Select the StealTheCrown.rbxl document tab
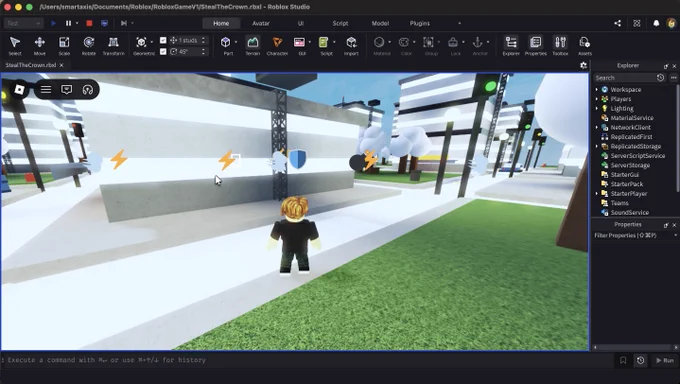 (31, 65)
